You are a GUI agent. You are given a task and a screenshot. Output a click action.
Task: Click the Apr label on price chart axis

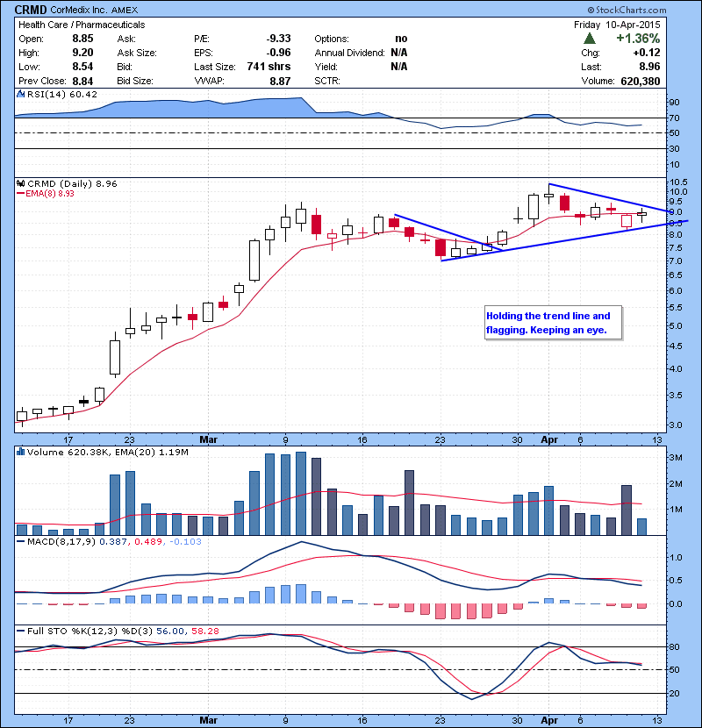click(549, 439)
